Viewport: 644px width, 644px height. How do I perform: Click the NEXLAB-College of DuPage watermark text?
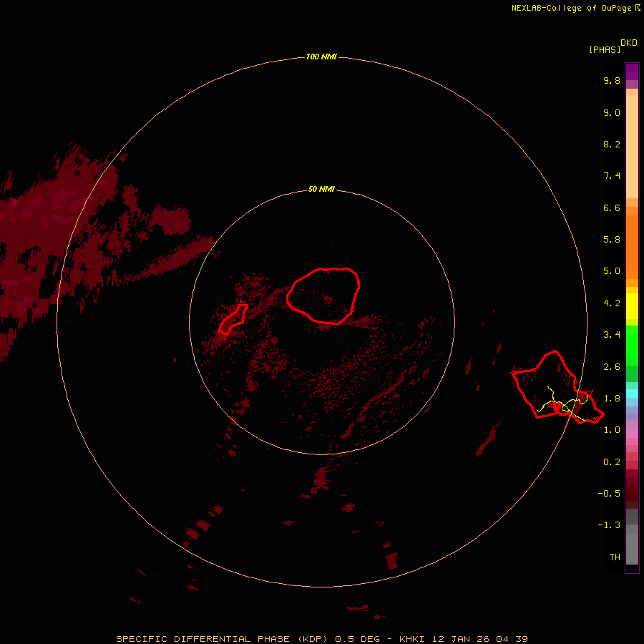click(x=575, y=8)
